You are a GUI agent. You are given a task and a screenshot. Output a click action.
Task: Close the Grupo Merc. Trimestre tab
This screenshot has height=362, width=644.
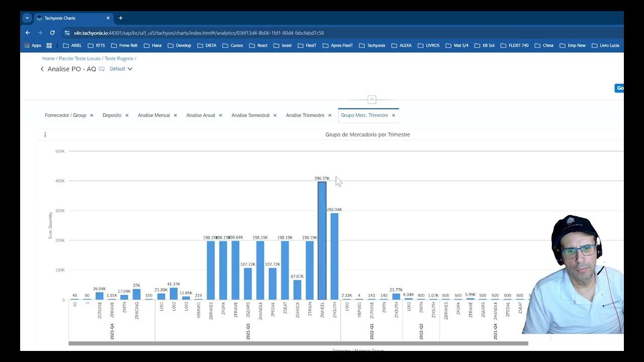pos(393,115)
